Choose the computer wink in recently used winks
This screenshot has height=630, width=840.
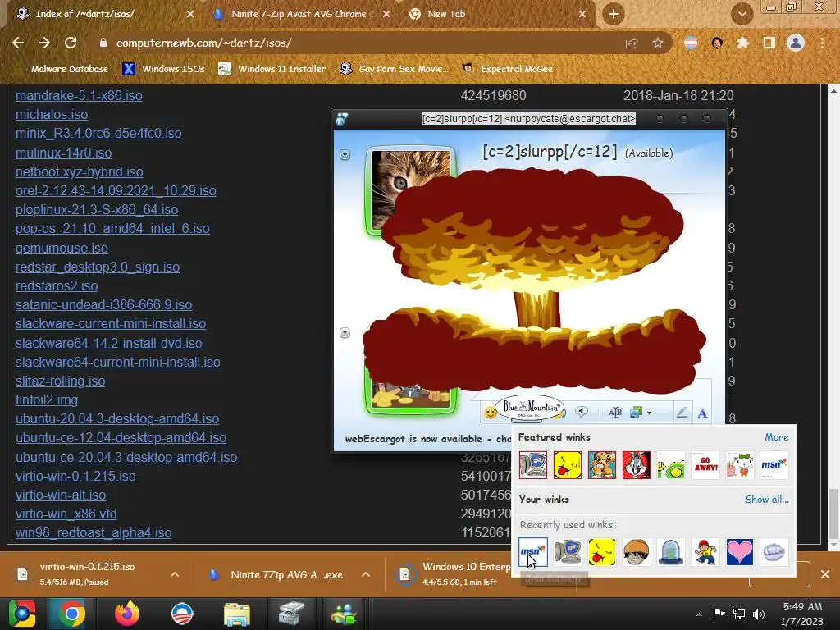coord(568,552)
